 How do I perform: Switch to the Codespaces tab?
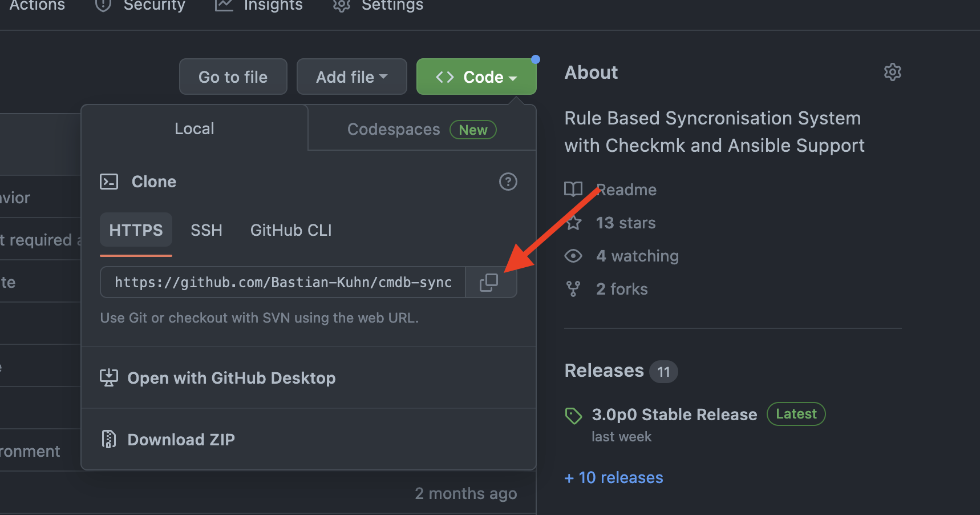(x=422, y=130)
